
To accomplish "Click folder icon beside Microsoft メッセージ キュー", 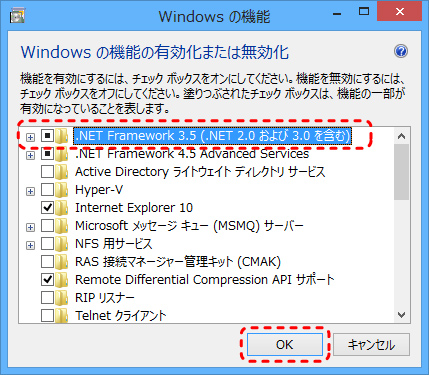I will click(61, 226).
